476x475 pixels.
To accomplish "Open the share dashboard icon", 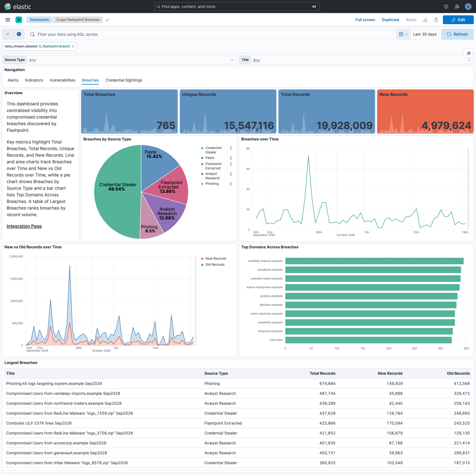I will click(x=436, y=20).
